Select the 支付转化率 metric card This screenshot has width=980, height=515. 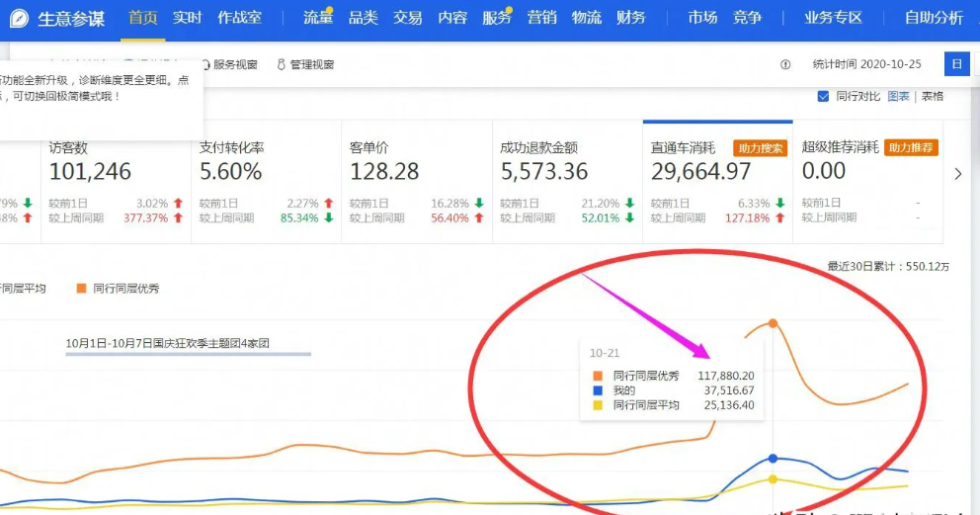tap(267, 182)
